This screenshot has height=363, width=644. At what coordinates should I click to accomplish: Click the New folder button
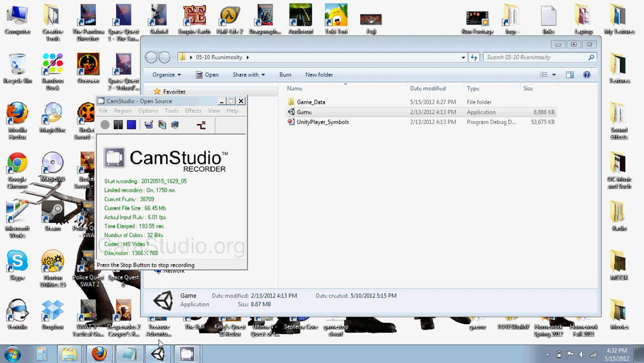(x=319, y=75)
